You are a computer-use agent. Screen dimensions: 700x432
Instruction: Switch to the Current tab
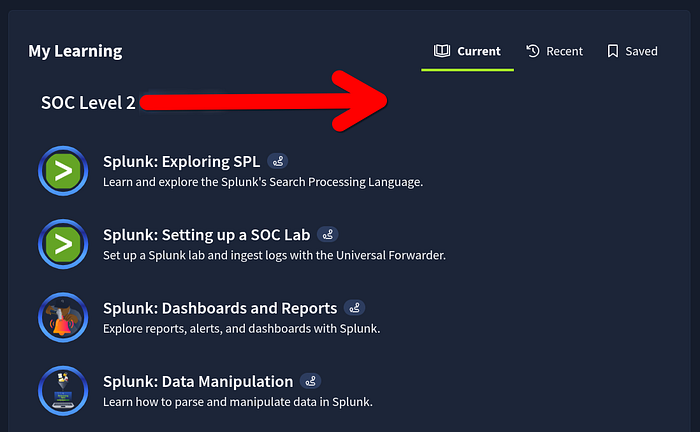tap(467, 51)
